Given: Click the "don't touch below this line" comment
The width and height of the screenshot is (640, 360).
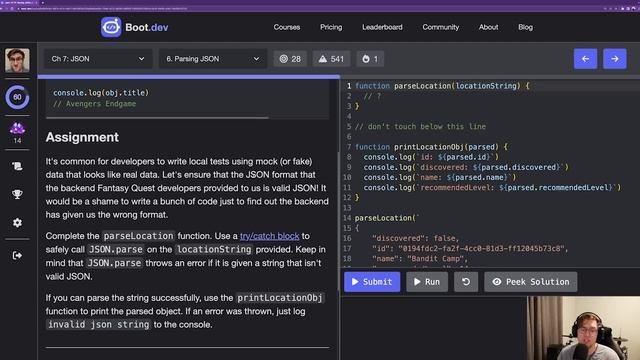Looking at the screenshot, I should pyautogui.click(x=420, y=127).
